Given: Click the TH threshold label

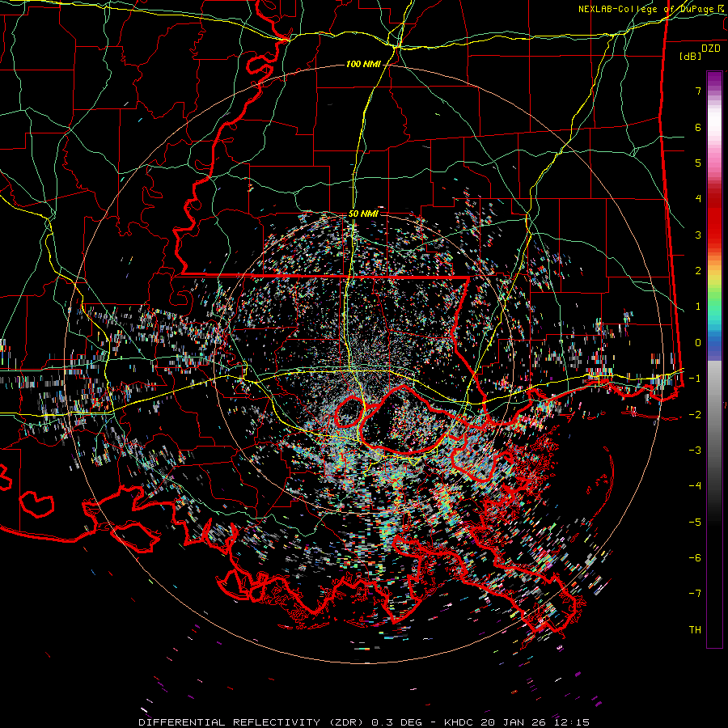Looking at the screenshot, I should (695, 630).
